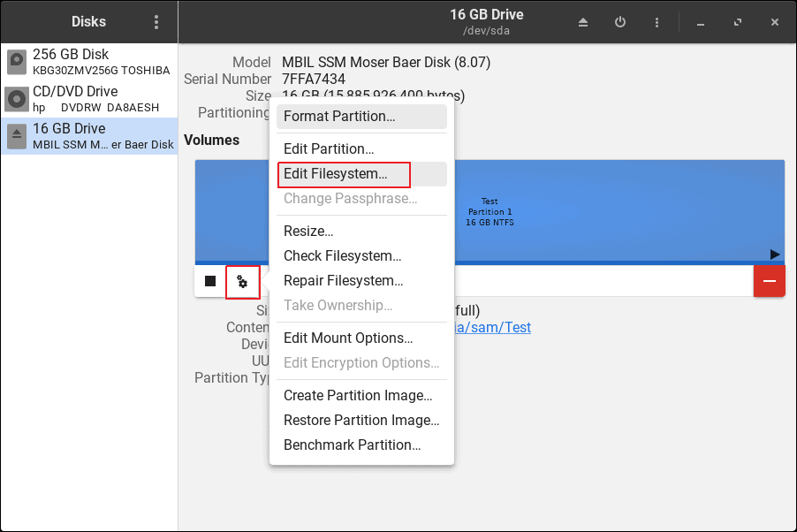Select the Test Partition 1 volume block
Image resolution: width=797 pixels, height=532 pixels.
click(x=490, y=212)
